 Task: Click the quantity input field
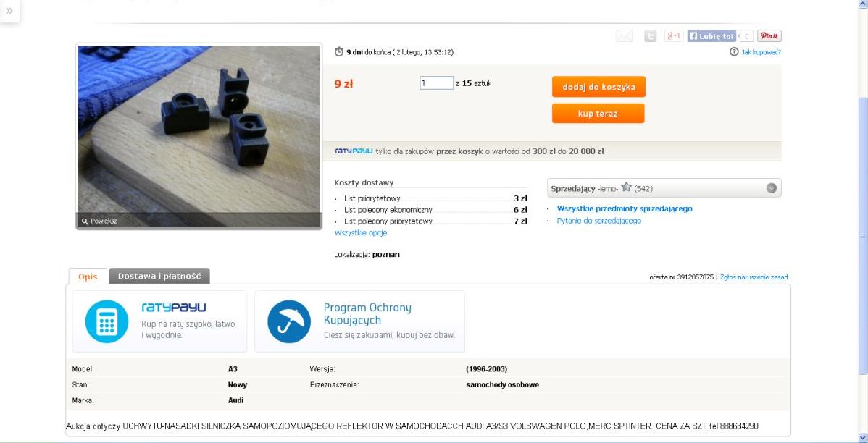[x=436, y=83]
